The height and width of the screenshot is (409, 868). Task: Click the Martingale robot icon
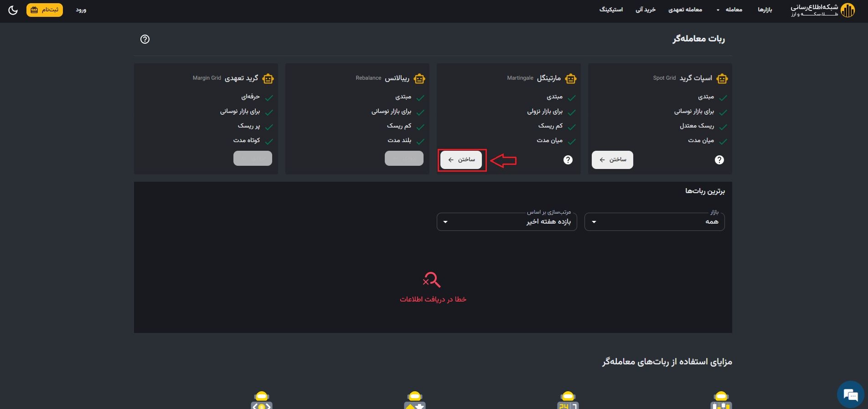pos(570,79)
